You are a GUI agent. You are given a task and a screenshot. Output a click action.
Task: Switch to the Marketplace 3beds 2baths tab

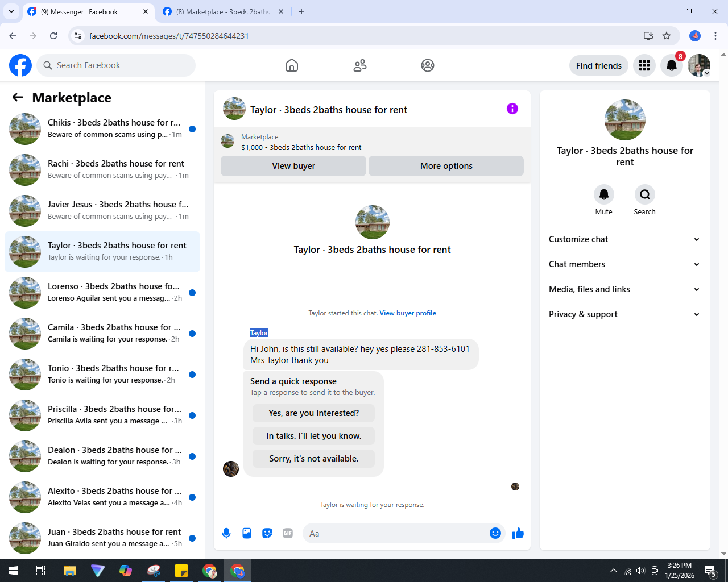(x=223, y=11)
